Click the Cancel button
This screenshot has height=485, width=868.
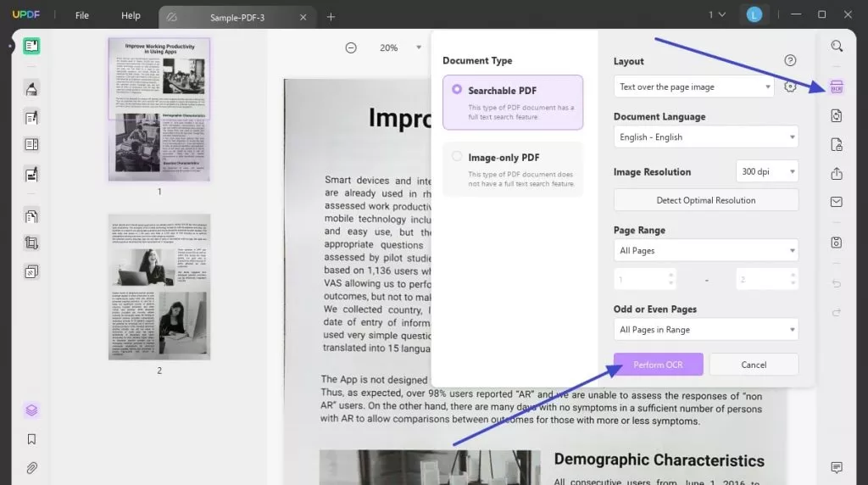(x=754, y=365)
